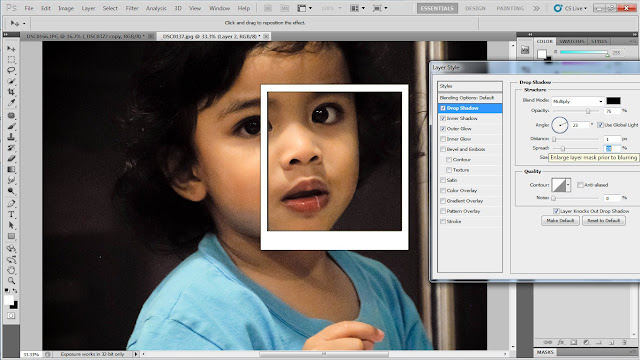The image size is (640, 360).
Task: Switch to the Swatches panel tab
Action: click(x=571, y=41)
